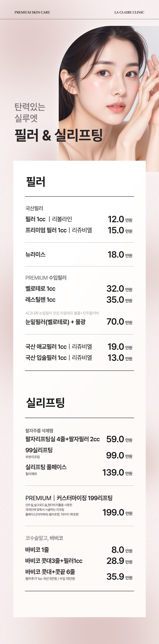Click the PREMIUM 수입필러 category label
Image resolution: width=159 pixels, height=644 pixels.
point(46,278)
